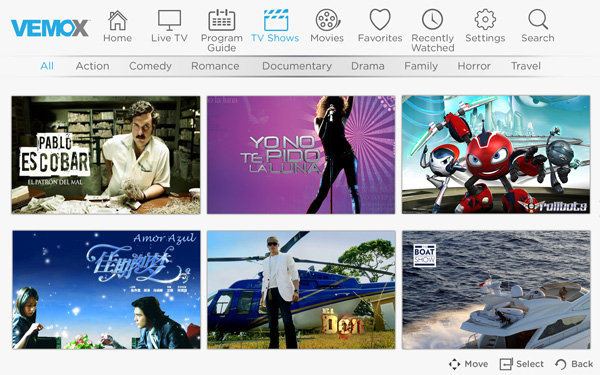
Task: Switch to the Comedy genre tab
Action: click(x=150, y=66)
